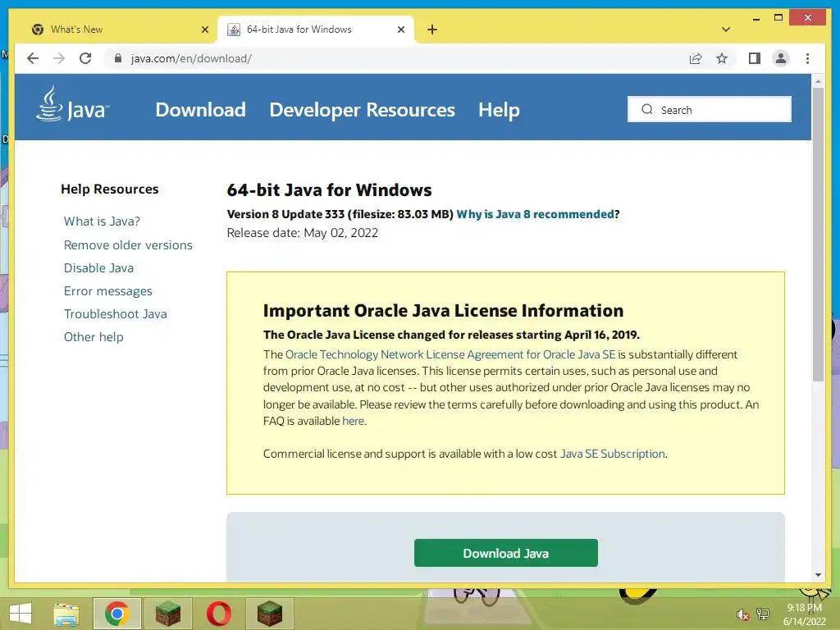840x630 pixels.
Task: Open the Remove older versions link
Action: click(x=128, y=244)
